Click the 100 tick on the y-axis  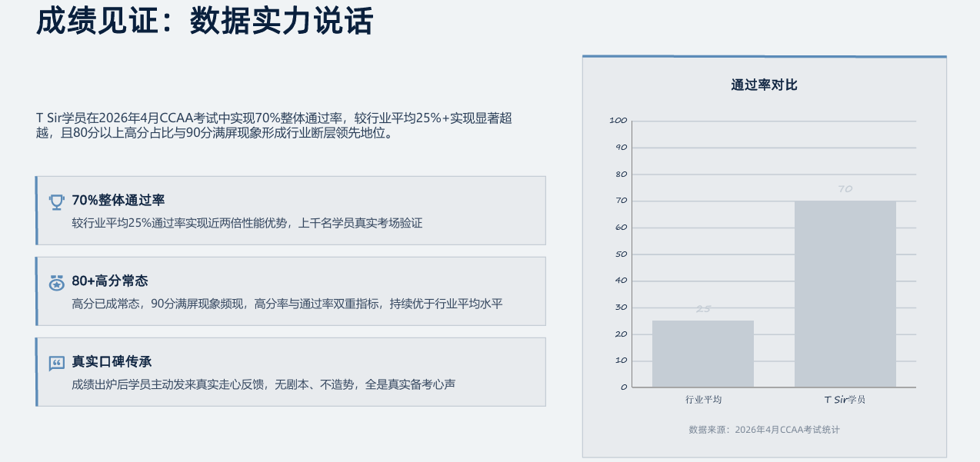[x=618, y=121]
